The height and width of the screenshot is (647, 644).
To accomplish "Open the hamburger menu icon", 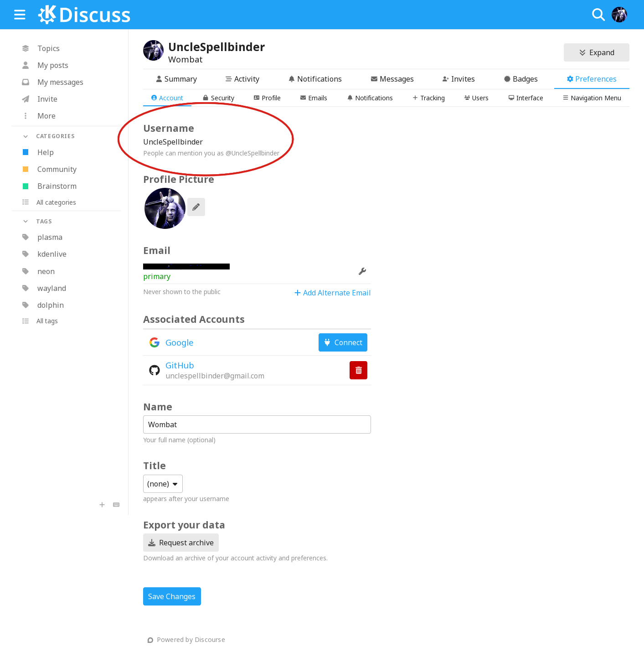I will (20, 15).
